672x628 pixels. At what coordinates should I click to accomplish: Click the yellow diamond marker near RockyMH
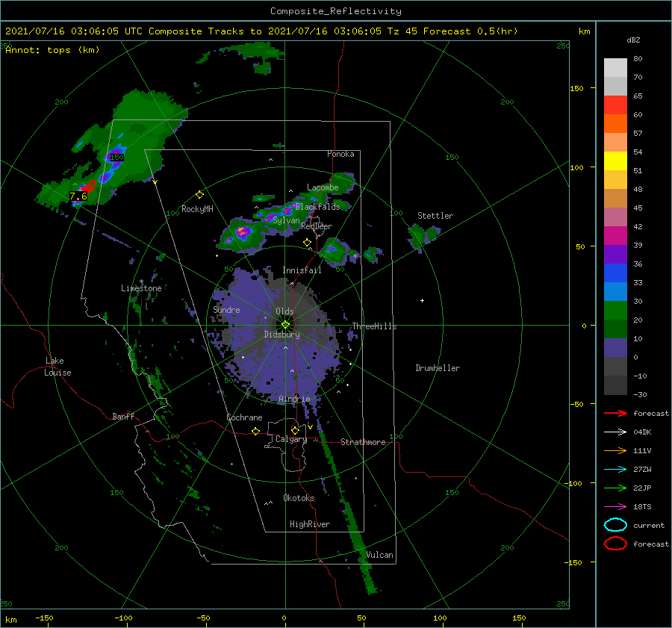199,195
